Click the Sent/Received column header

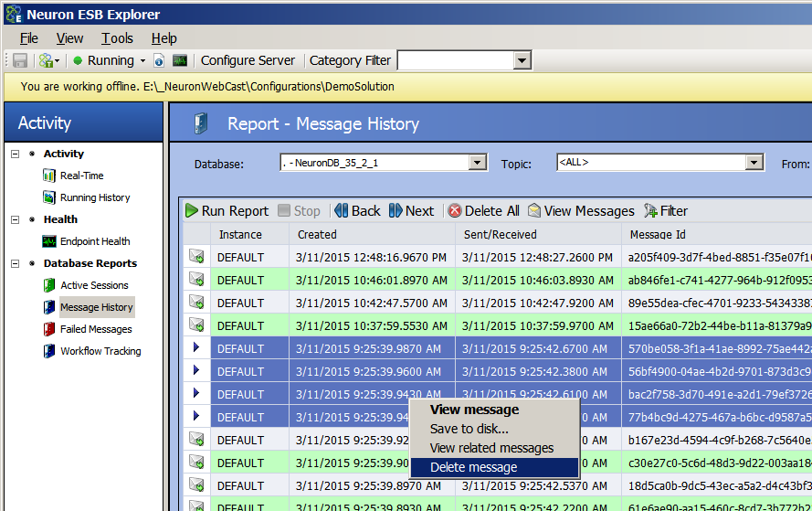538,234
